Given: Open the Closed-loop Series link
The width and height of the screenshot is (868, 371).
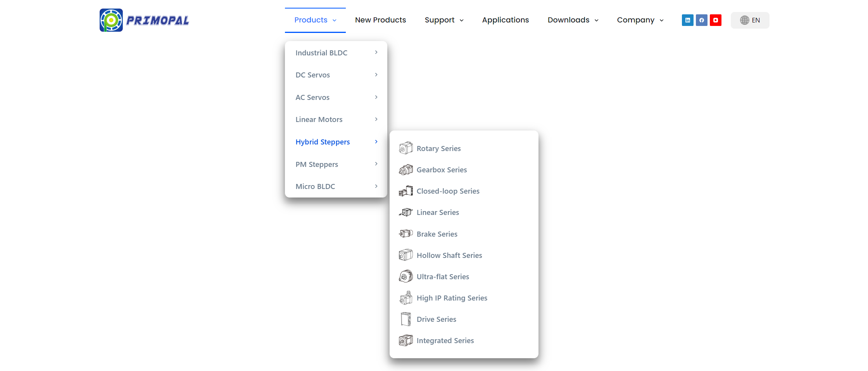Looking at the screenshot, I should click(x=448, y=191).
